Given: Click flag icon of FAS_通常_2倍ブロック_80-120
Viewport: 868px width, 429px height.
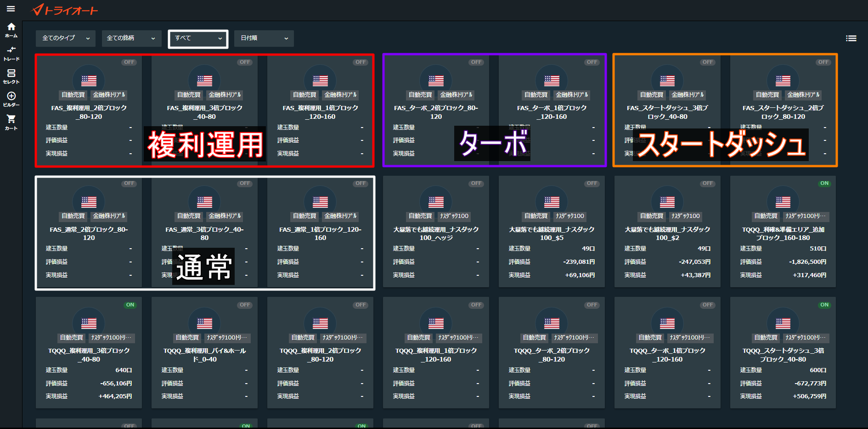Looking at the screenshot, I should [89, 202].
